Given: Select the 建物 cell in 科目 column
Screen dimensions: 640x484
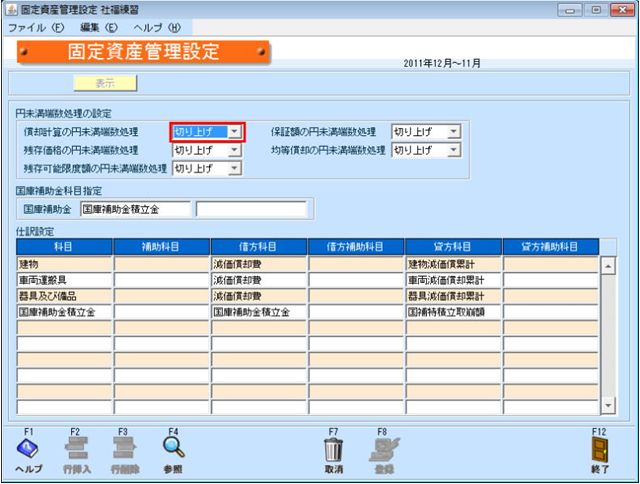Looking at the screenshot, I should pyautogui.click(x=64, y=264).
